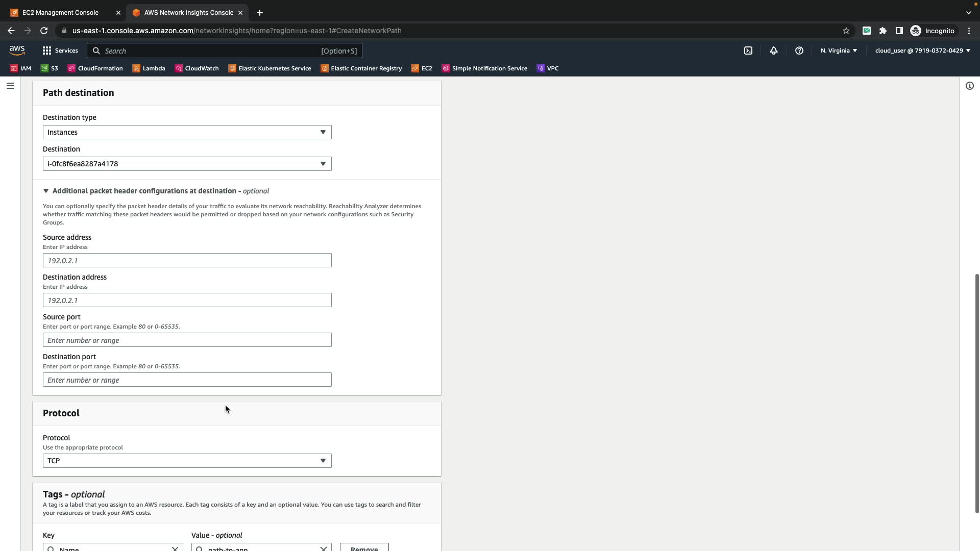Toggle the left navigation hamburger menu
Screen dimensions: 980x551
[x=10, y=86]
